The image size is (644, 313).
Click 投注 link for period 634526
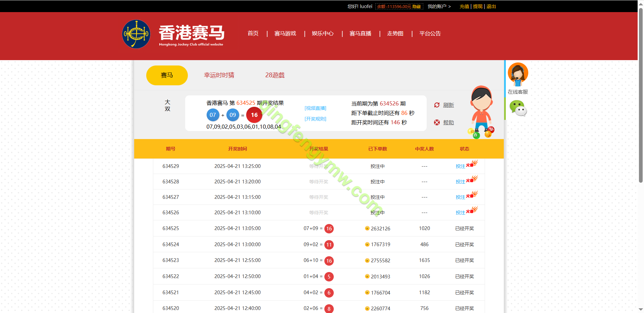(x=460, y=213)
